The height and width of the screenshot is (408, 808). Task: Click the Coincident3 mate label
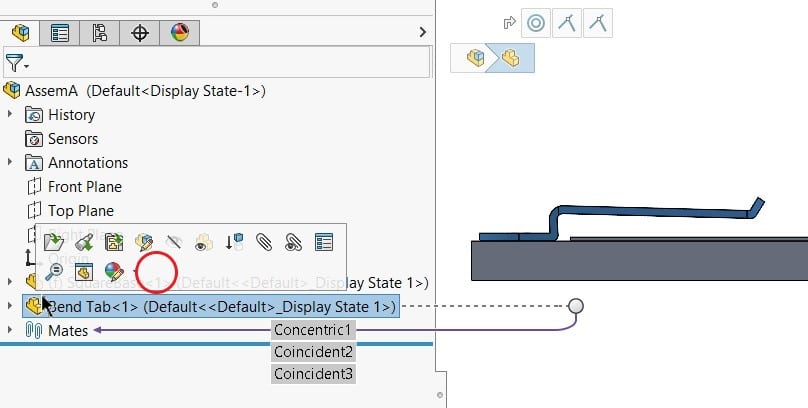point(314,373)
